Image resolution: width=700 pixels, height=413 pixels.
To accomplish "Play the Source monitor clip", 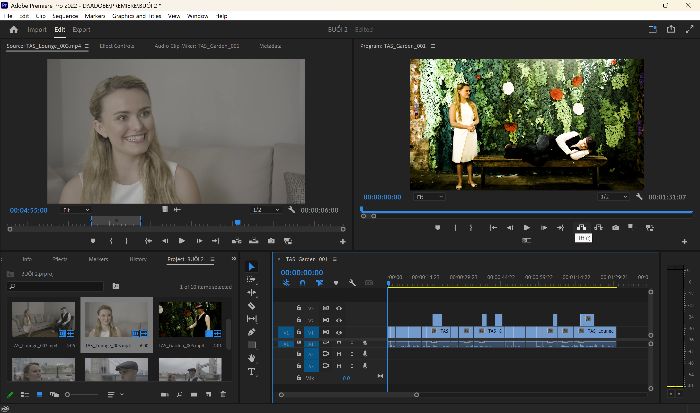I will point(182,241).
